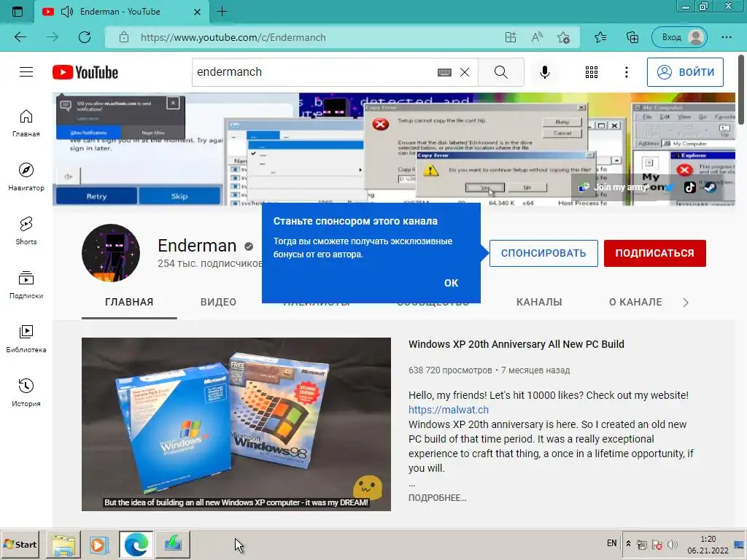The image size is (747, 560).
Task: Switch to the ВИДЕО tab
Action: (x=218, y=302)
